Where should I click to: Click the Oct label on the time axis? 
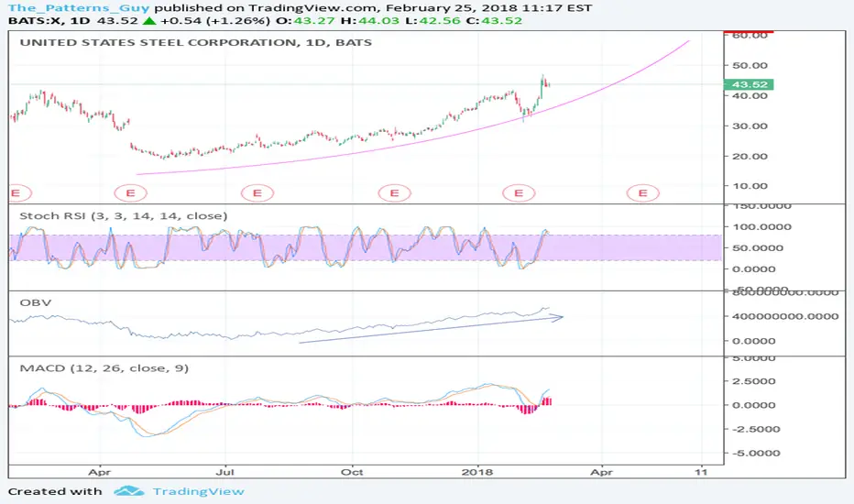coord(352,472)
